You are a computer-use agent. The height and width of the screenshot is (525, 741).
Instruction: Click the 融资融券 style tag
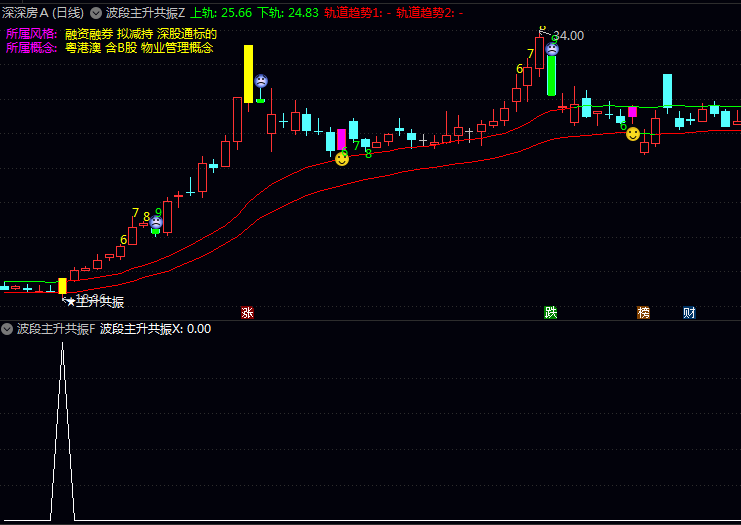(x=89, y=34)
